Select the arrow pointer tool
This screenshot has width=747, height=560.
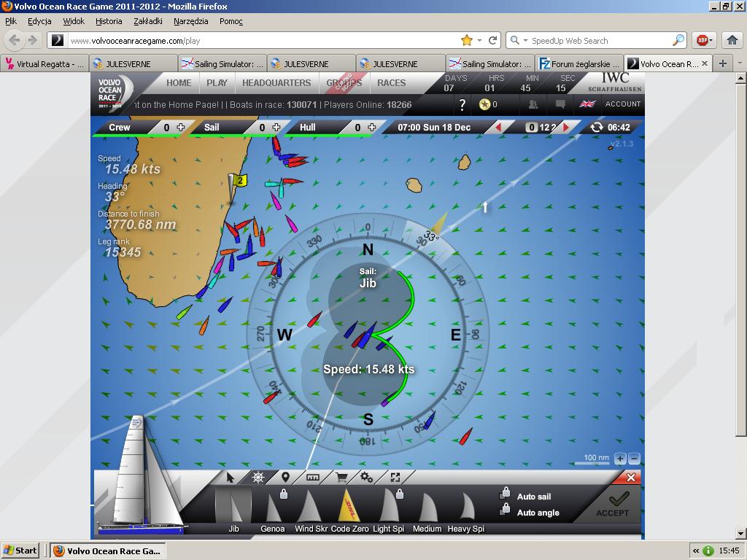[231, 478]
